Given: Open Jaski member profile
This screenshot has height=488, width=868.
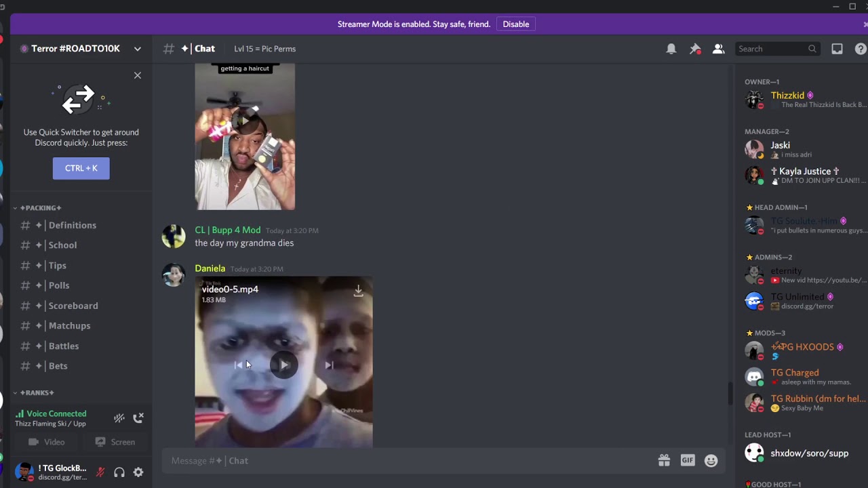Looking at the screenshot, I should [x=804, y=149].
